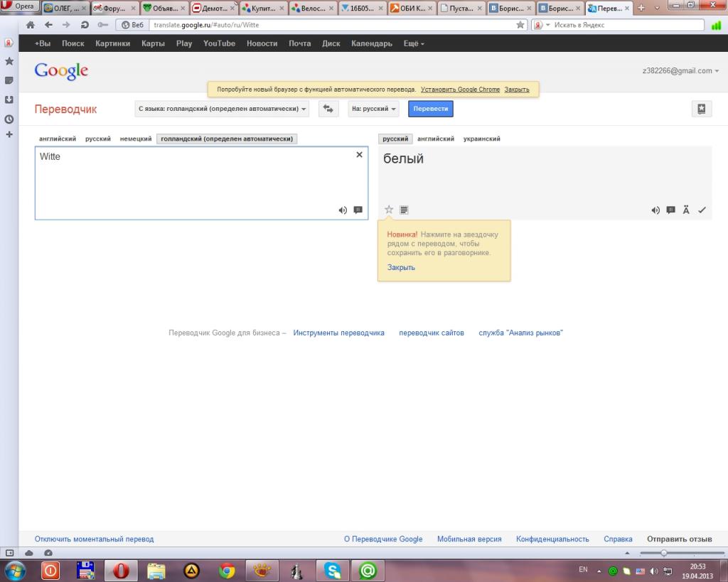This screenshot has height=582, width=728.
Task: Open Yandex panel in sidebar
Action: (x=9, y=43)
